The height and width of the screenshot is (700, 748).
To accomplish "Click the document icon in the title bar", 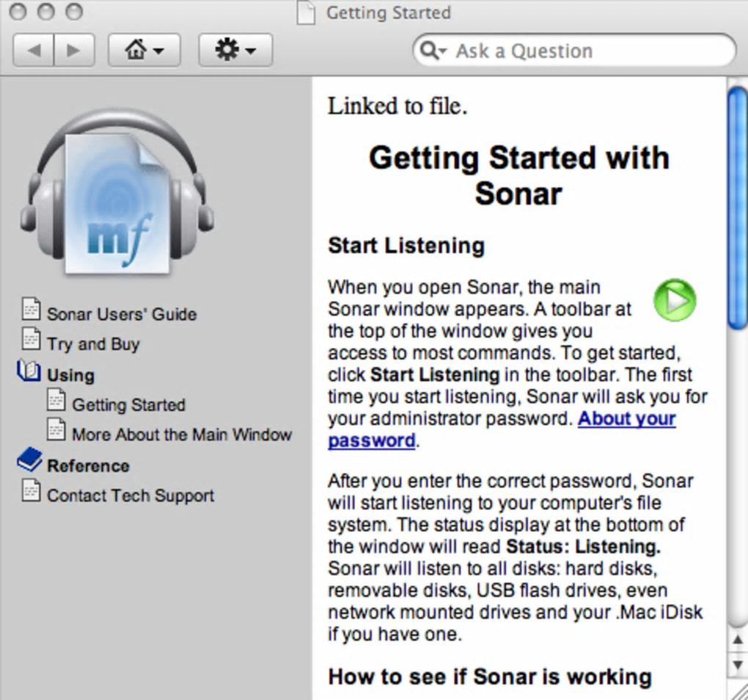I will point(306,12).
